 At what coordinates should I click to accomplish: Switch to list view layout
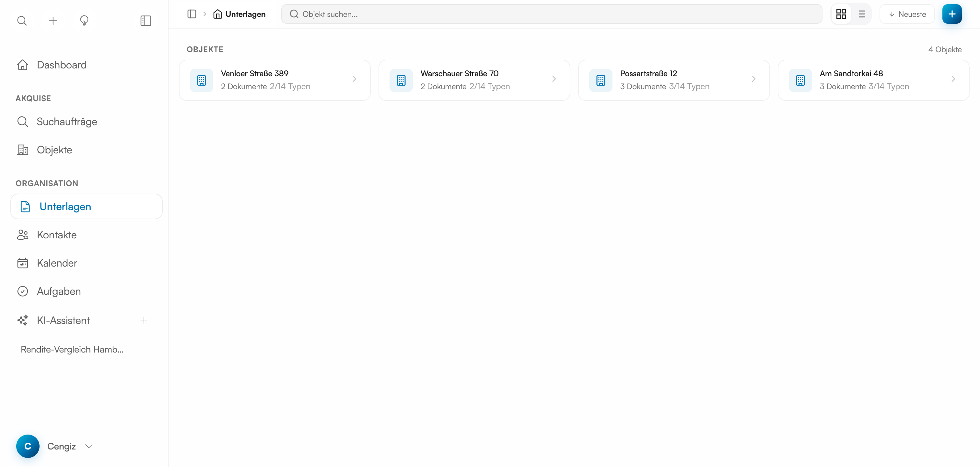pos(862,14)
